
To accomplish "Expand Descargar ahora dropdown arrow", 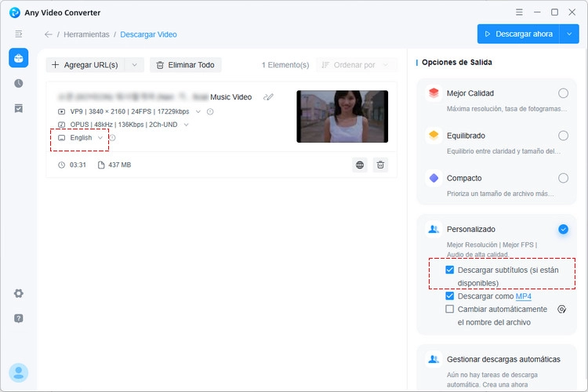I will [569, 34].
